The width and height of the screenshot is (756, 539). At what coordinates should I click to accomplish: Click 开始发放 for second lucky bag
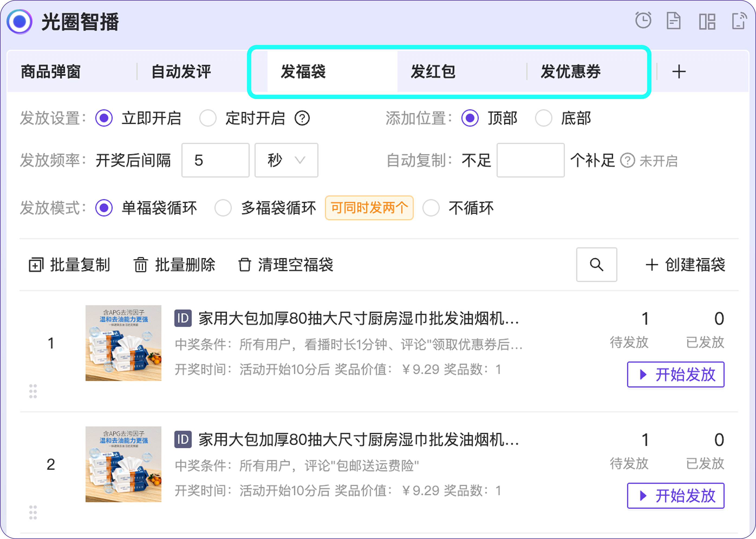pos(675,495)
